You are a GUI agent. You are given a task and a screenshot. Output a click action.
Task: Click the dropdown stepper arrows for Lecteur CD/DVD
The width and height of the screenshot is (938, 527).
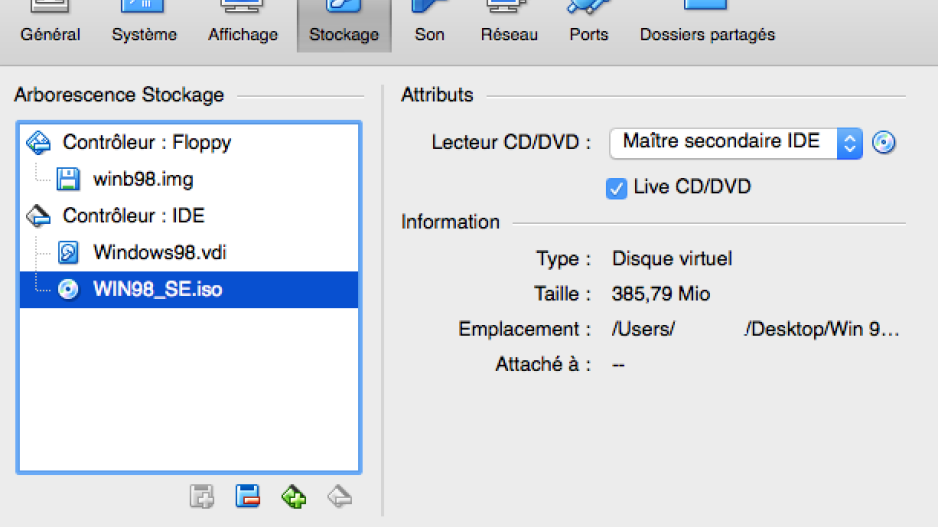(849, 143)
